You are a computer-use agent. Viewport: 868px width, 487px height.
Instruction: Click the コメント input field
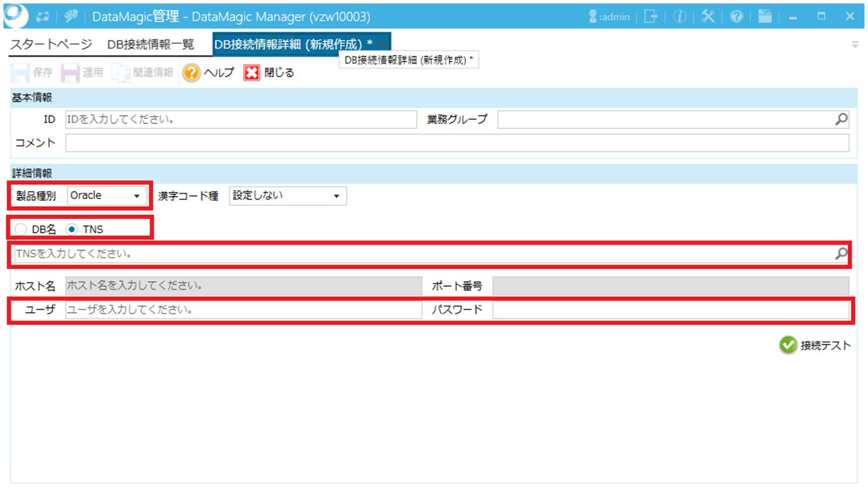coord(457,143)
